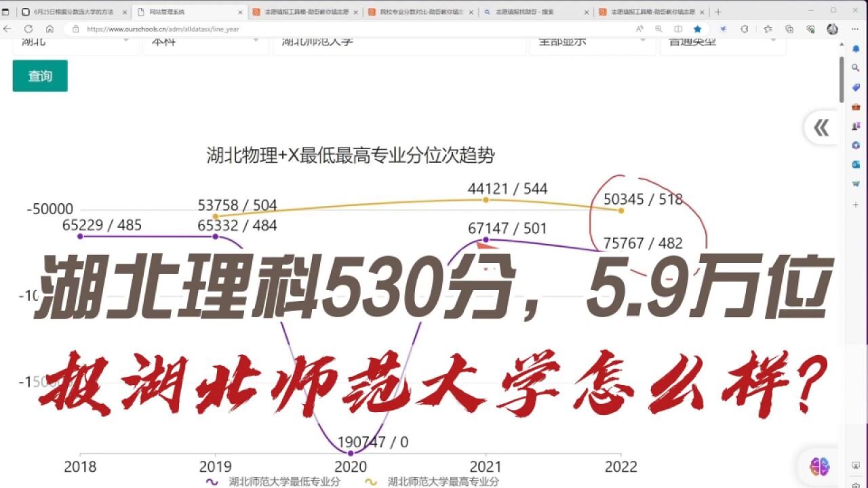Open the tab actions menu icon
This screenshot has width=868, height=488.
(6, 12)
